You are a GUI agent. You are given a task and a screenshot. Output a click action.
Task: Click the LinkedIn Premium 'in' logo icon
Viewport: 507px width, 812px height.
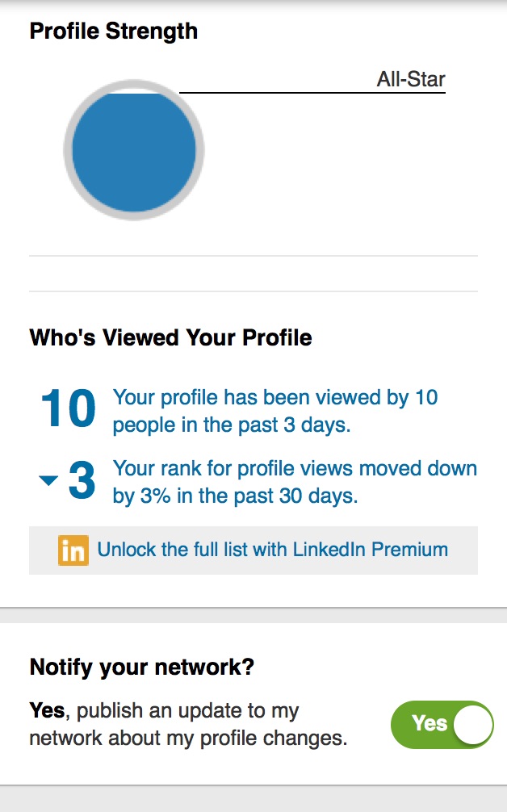pos(73,550)
